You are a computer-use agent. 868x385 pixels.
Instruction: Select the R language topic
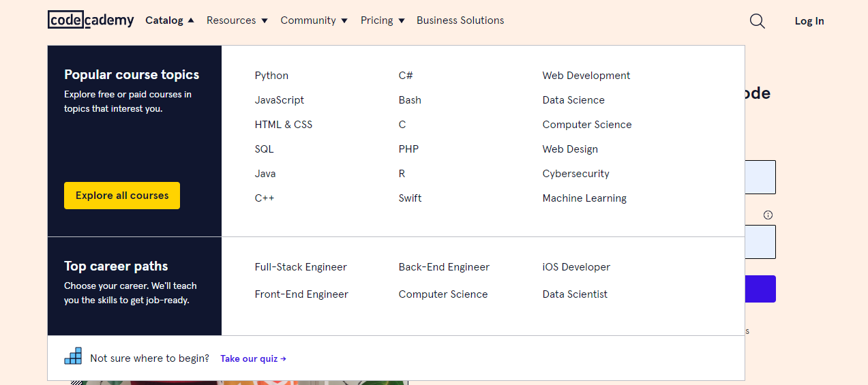(402, 174)
